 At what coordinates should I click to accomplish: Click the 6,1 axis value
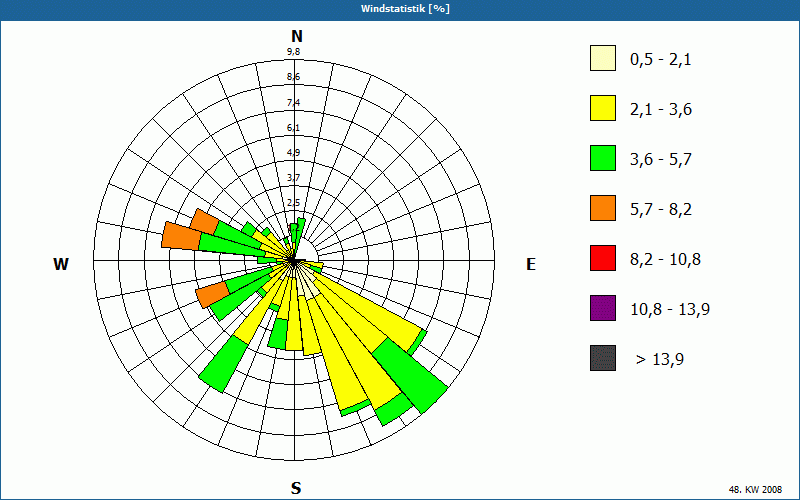pos(293,128)
